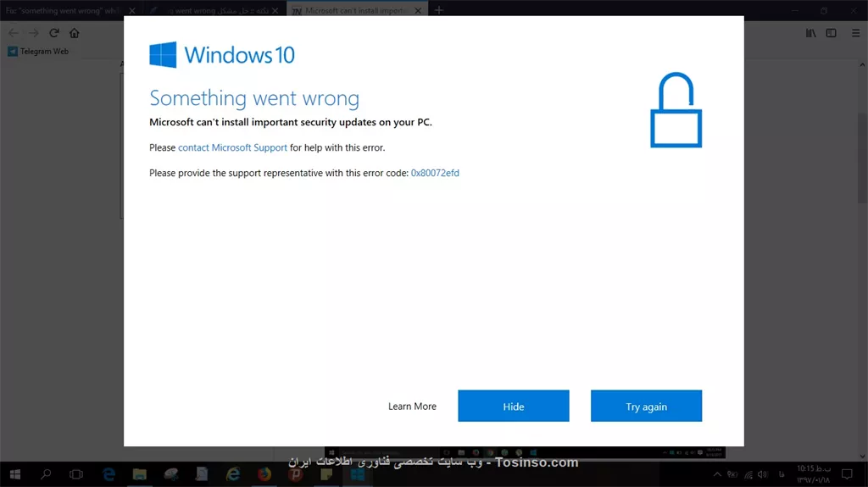
Task: Open a new browser tab
Action: pos(439,10)
